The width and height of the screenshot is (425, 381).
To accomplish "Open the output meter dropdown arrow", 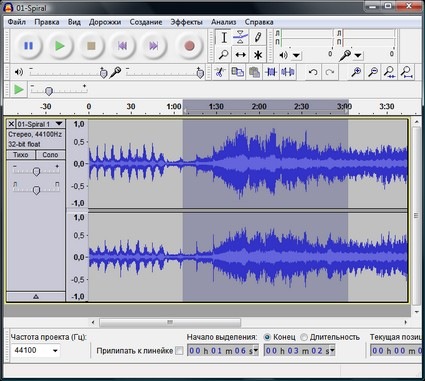I will (296, 55).
